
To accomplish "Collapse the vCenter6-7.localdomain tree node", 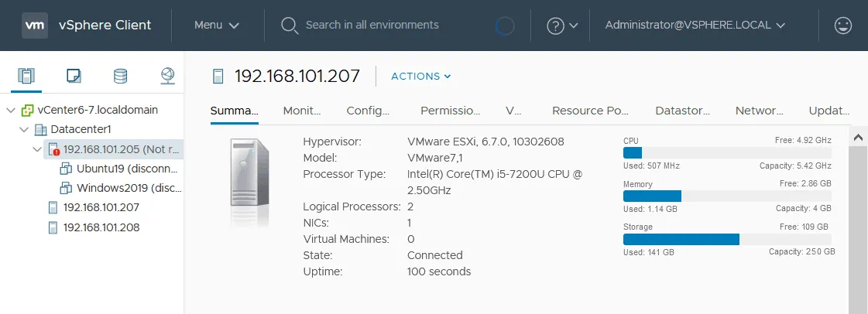I will point(10,110).
